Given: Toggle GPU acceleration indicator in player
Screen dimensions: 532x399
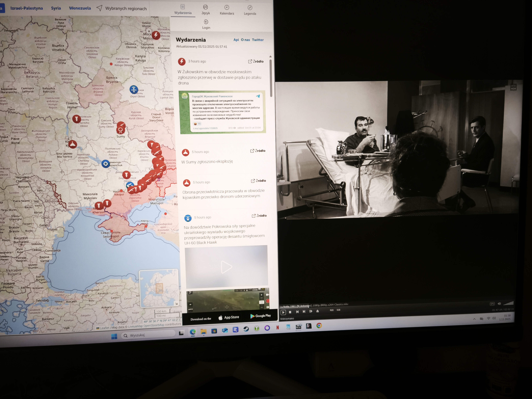Looking at the screenshot, I should pos(492,304).
